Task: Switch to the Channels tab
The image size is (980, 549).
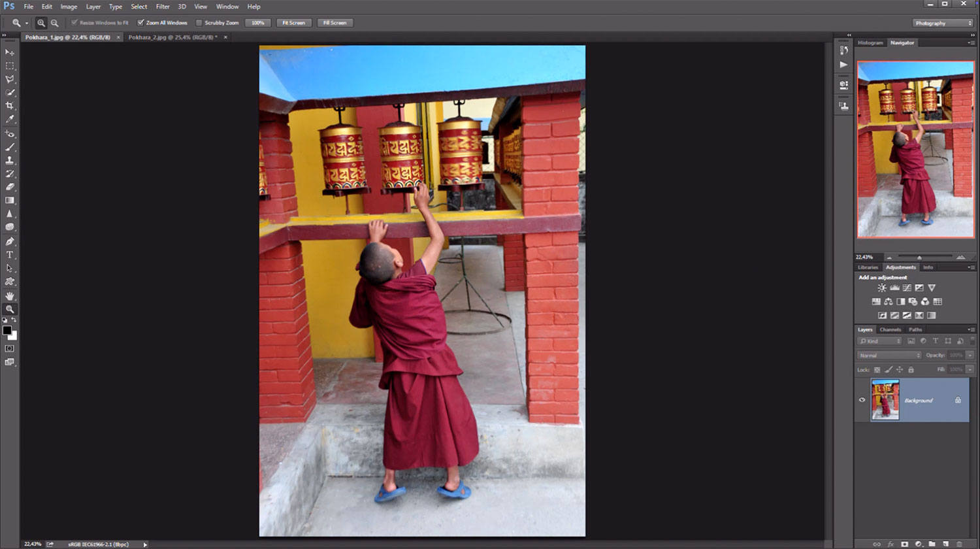Action: click(x=890, y=330)
